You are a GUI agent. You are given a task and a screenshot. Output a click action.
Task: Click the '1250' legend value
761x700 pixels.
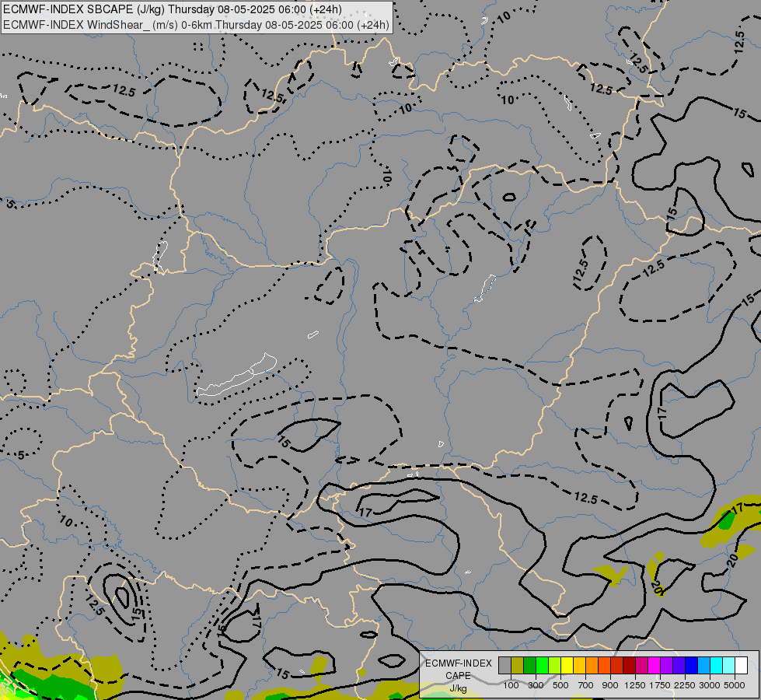click(635, 685)
